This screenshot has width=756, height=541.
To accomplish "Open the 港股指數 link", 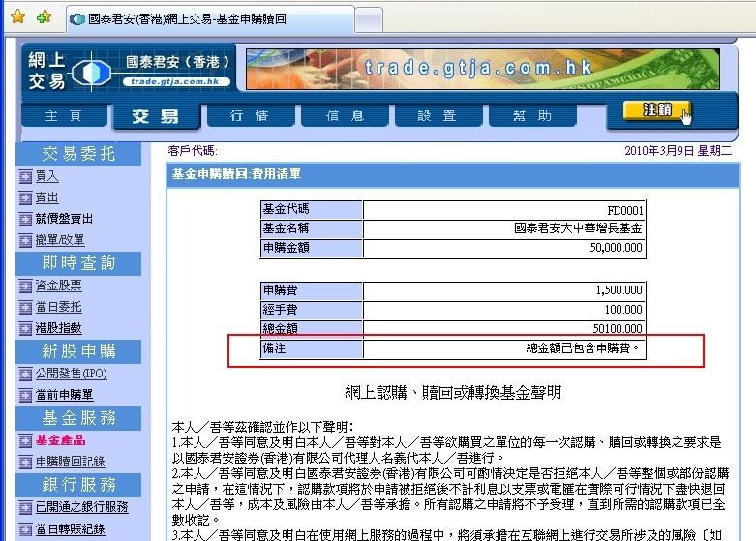I will click(59, 328).
